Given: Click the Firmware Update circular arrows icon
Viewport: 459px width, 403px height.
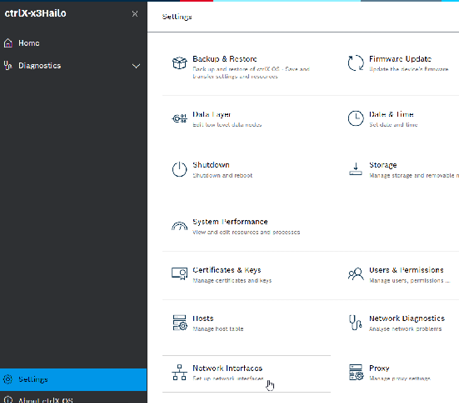Looking at the screenshot, I should click(356, 63).
